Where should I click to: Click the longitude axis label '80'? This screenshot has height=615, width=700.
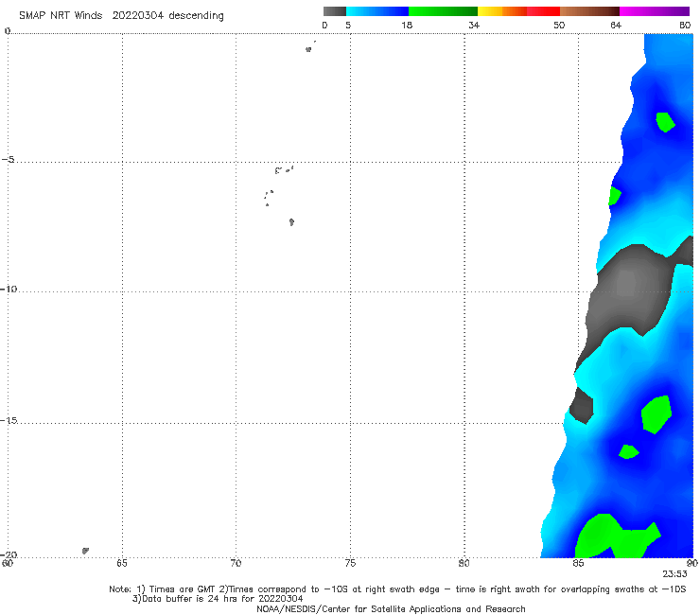pos(464,563)
